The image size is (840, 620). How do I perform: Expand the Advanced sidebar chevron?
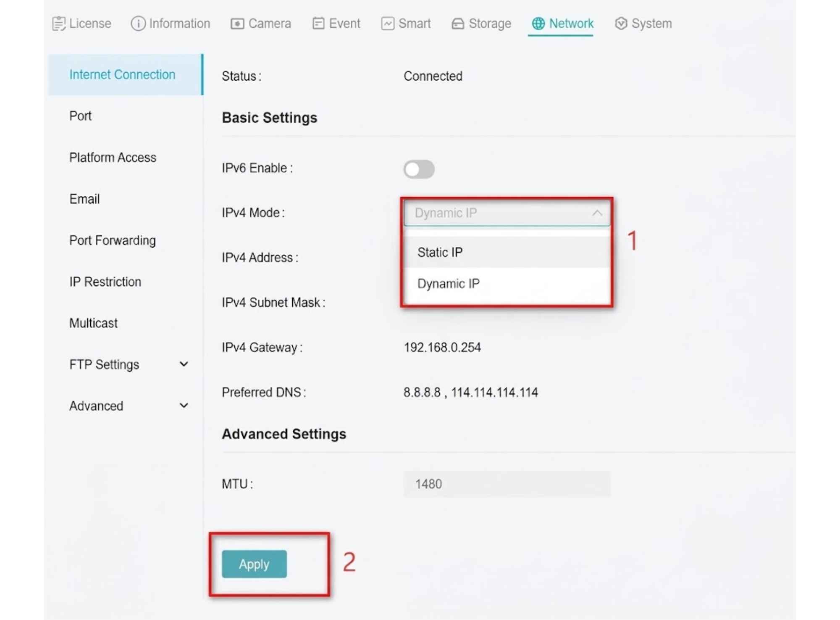[184, 406]
